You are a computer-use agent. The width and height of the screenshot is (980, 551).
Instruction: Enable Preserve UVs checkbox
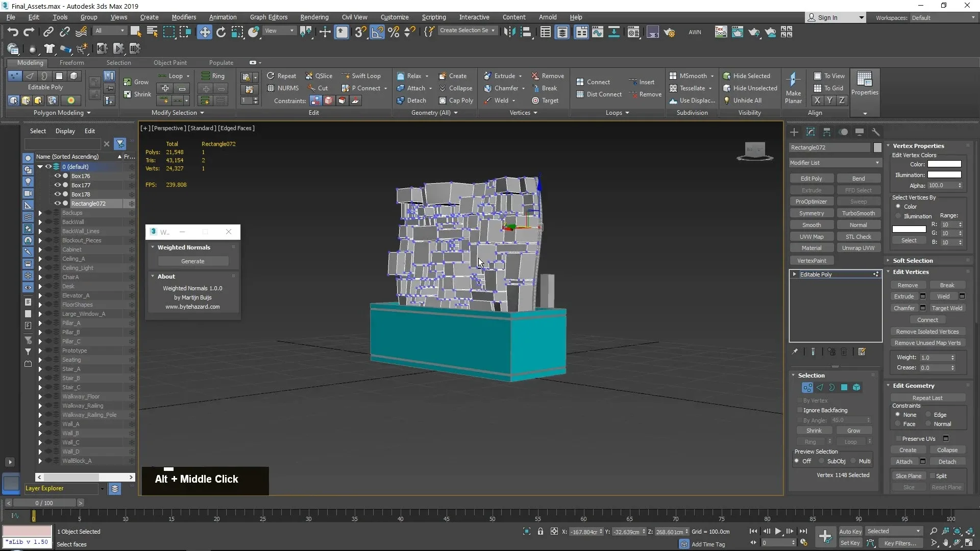click(898, 439)
